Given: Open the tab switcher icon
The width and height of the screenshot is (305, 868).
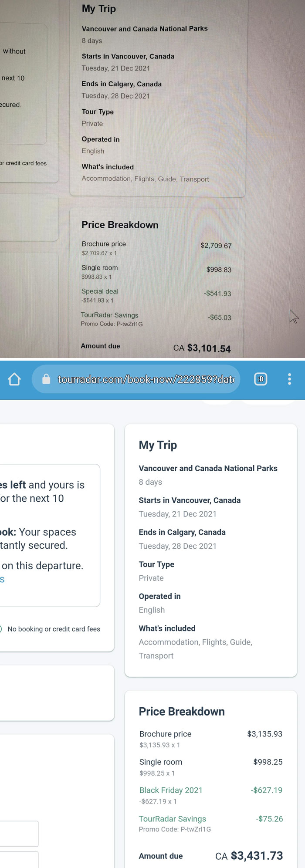Looking at the screenshot, I should (x=261, y=379).
